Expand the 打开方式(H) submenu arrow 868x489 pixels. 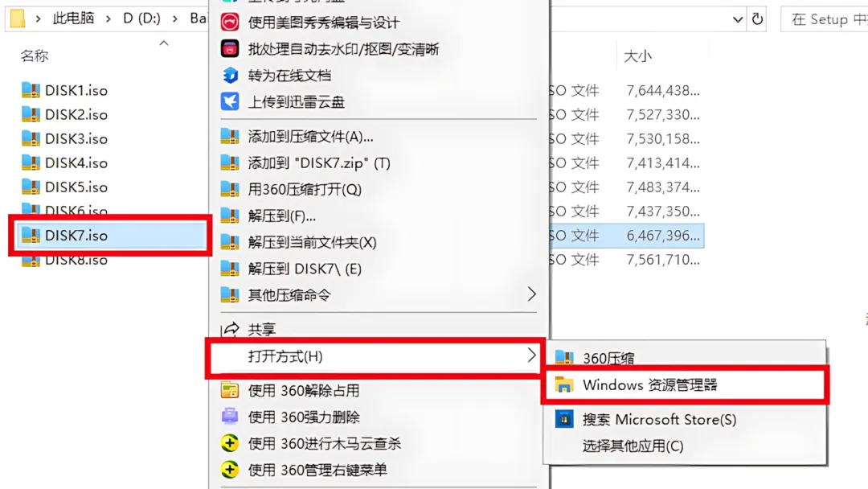(531, 355)
